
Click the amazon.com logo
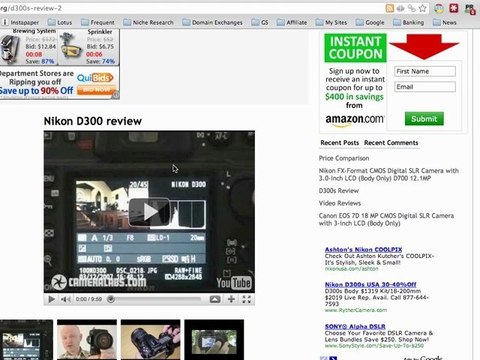click(x=355, y=120)
